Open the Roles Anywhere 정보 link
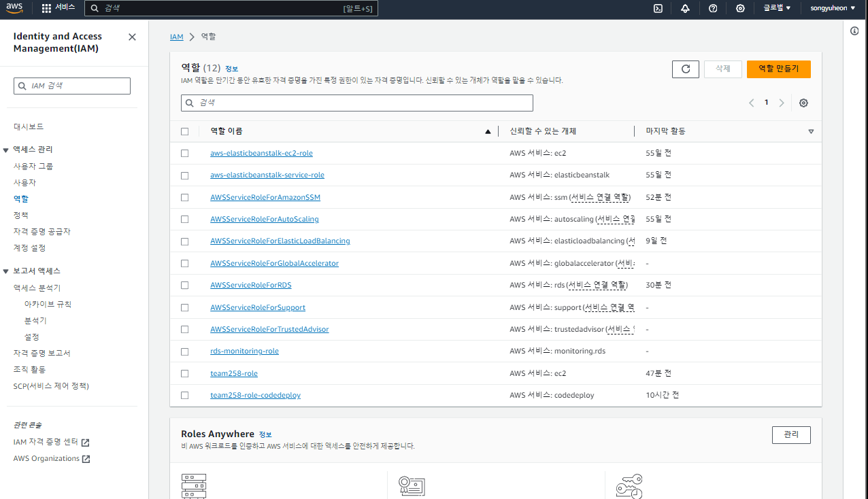868x499 pixels. (x=265, y=434)
